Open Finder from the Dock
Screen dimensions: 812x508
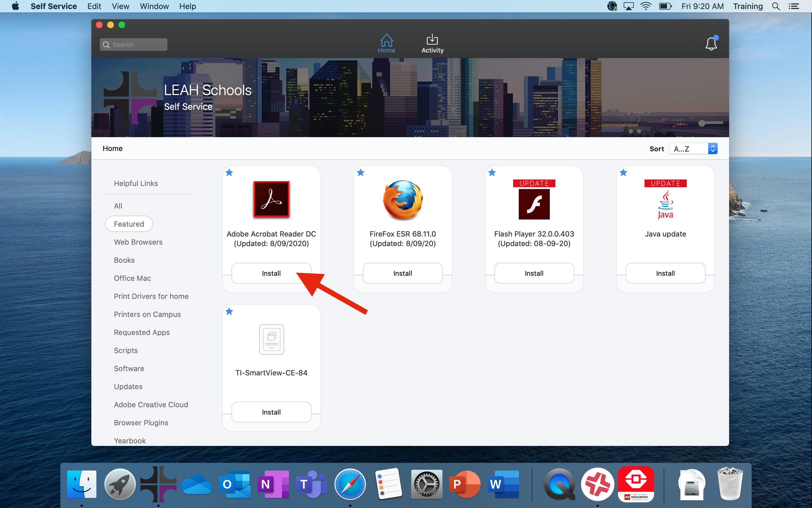click(x=81, y=484)
